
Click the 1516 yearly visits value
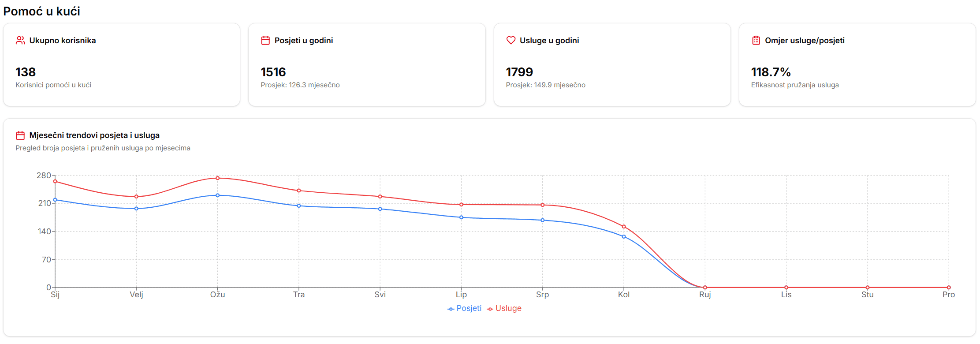(x=273, y=72)
